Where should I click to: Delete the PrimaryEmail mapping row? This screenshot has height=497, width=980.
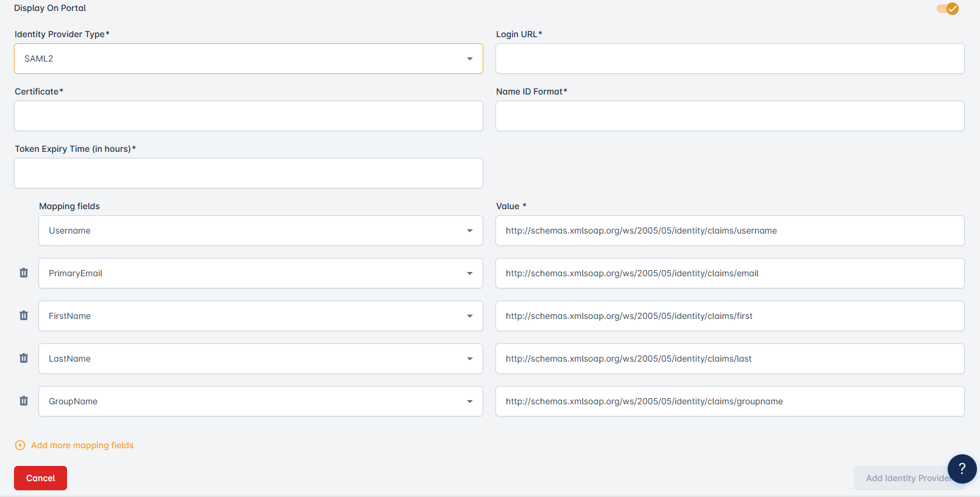coord(24,273)
